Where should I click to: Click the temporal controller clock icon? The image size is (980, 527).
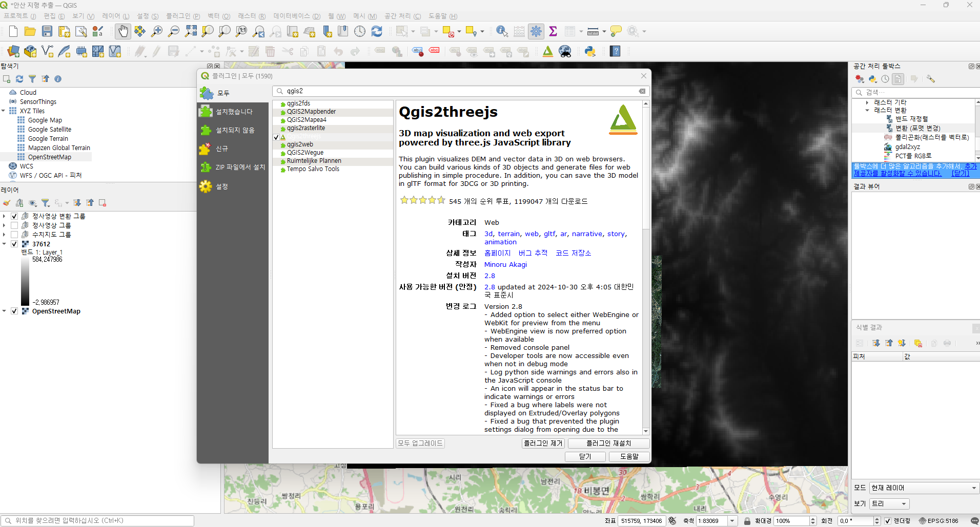(x=360, y=32)
